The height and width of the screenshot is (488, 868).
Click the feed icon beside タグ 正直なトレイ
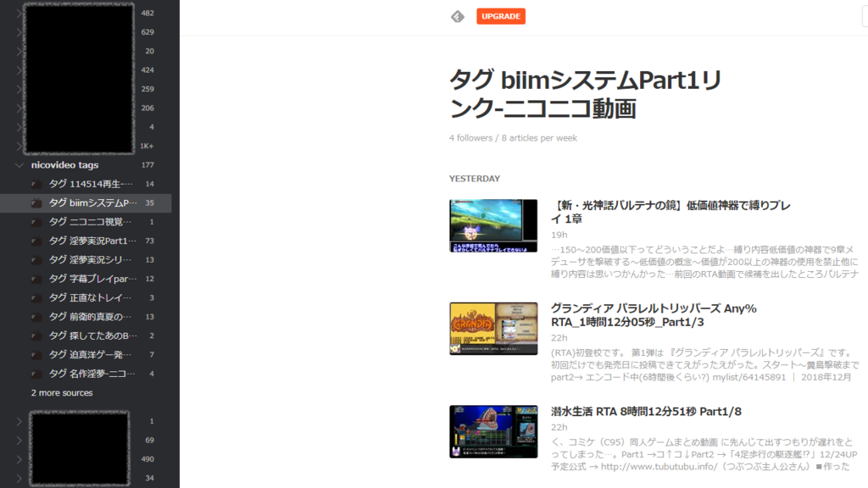click(x=36, y=297)
